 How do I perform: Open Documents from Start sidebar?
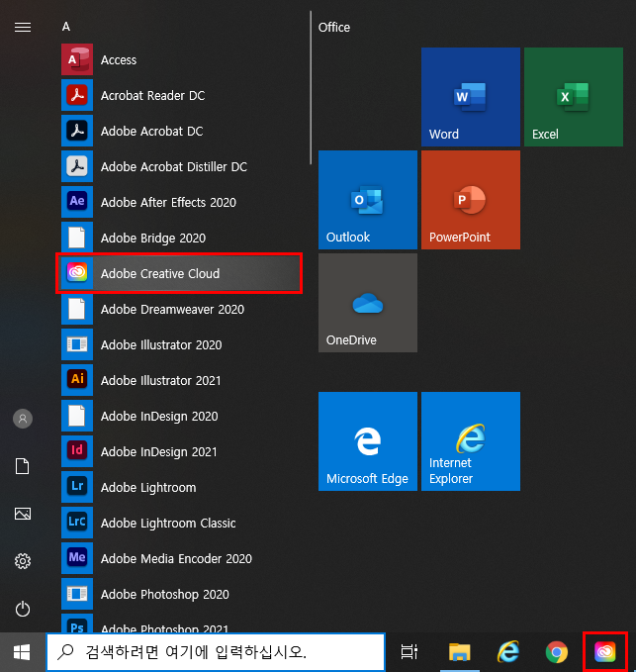[23, 466]
